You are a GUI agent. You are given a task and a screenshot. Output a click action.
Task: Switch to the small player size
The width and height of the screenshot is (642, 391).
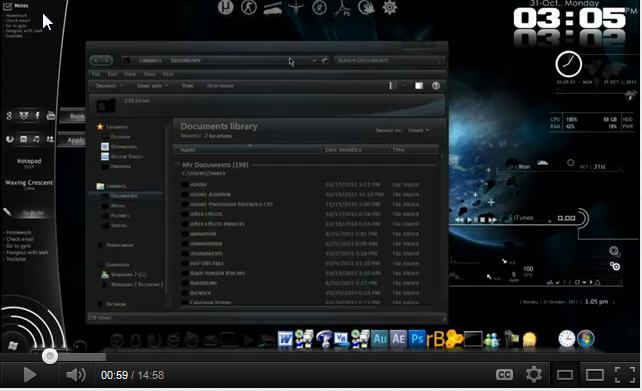[565, 375]
